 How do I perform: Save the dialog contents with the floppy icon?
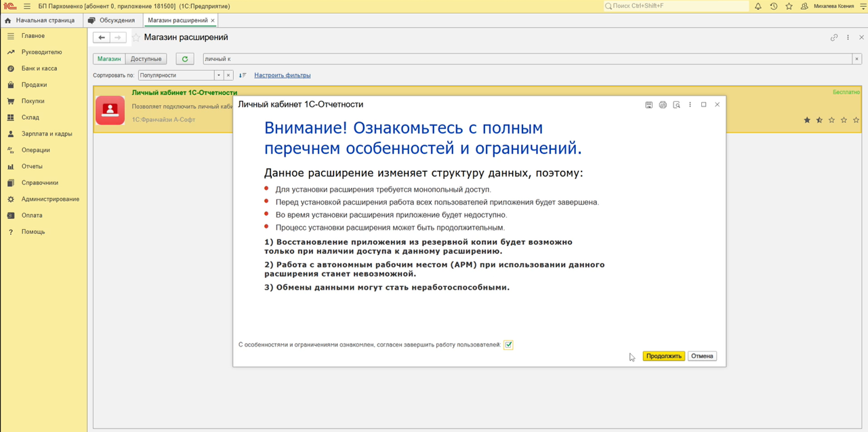click(x=648, y=104)
